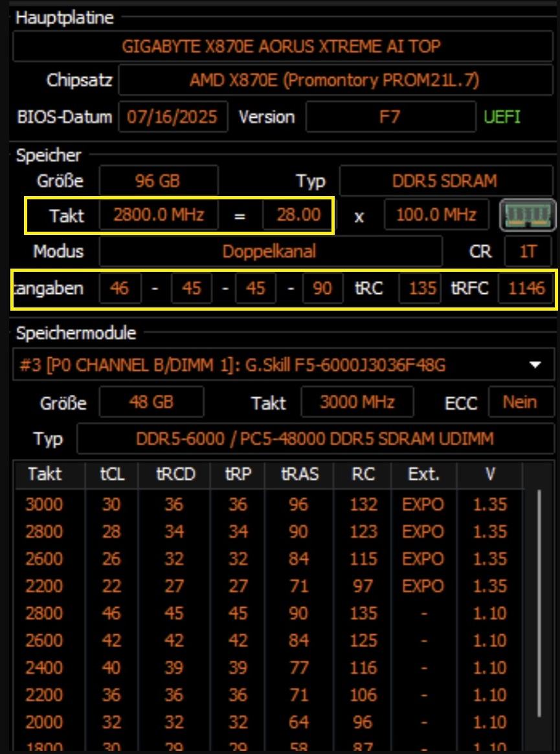Click tCL value 22 in EXPO 2200 row

(x=111, y=586)
